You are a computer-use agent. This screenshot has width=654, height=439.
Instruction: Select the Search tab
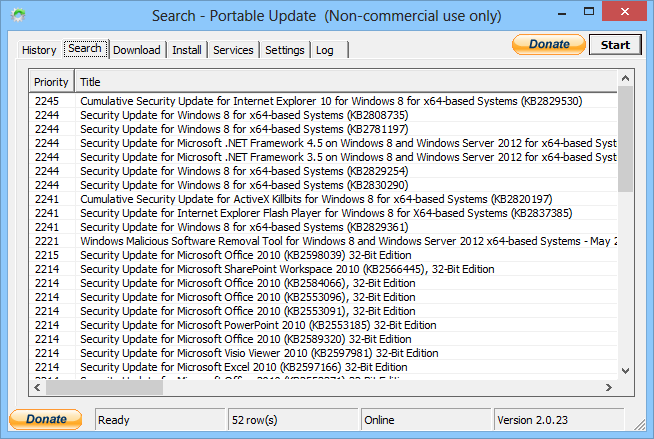coord(86,49)
